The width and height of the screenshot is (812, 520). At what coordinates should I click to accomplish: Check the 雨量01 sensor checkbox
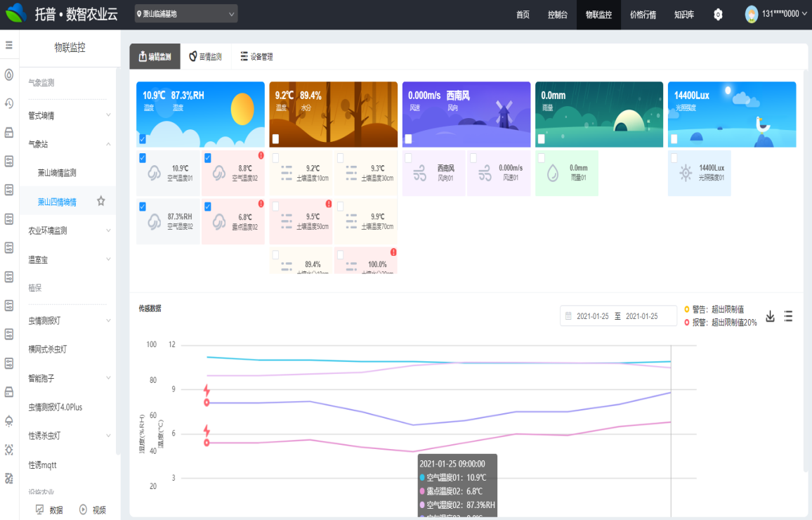541,158
